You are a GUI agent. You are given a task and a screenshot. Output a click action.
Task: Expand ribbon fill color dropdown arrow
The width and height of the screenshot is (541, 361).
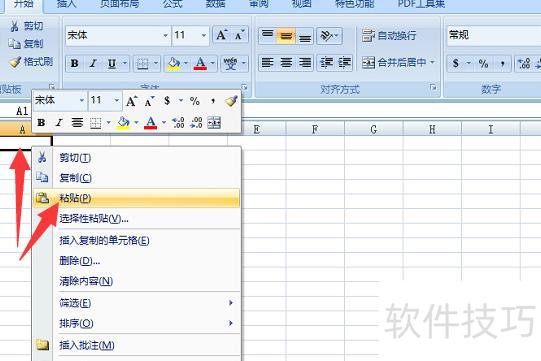point(186,64)
